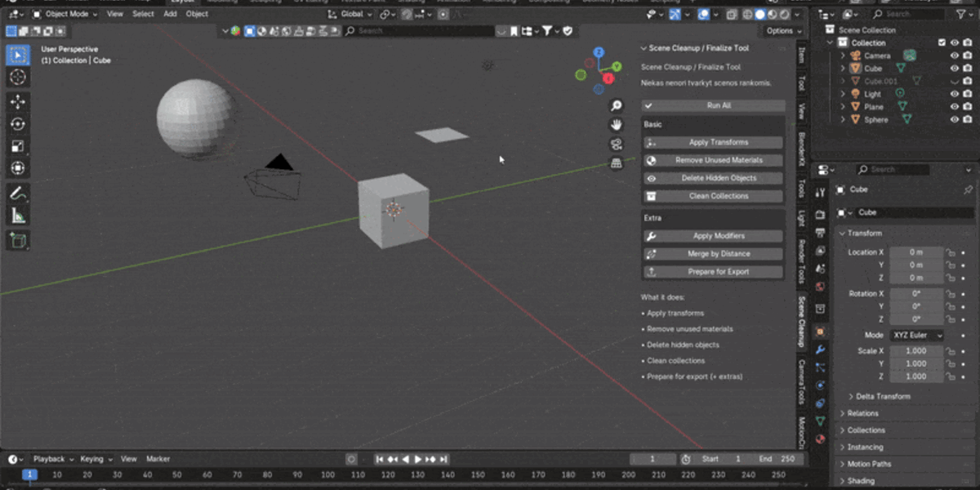980x490 pixels.
Task: Open the XYZ Euler rotation mode dropdown
Action: pyautogui.click(x=916, y=336)
